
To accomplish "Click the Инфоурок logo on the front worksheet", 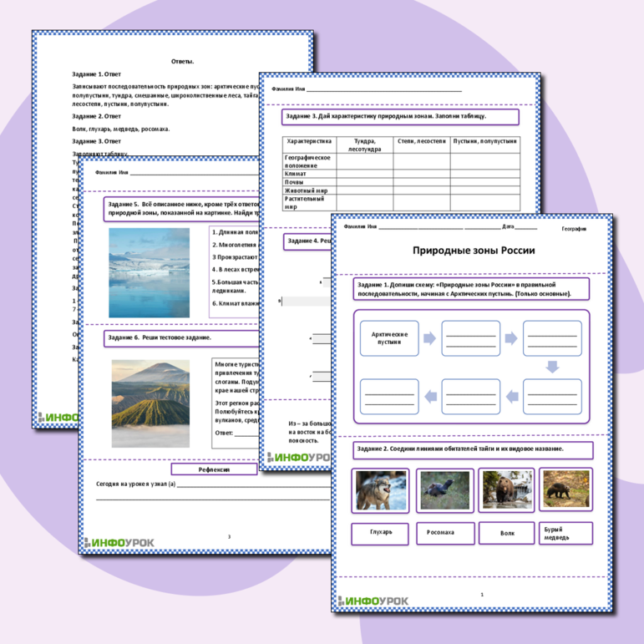I will pyautogui.click(x=375, y=601).
